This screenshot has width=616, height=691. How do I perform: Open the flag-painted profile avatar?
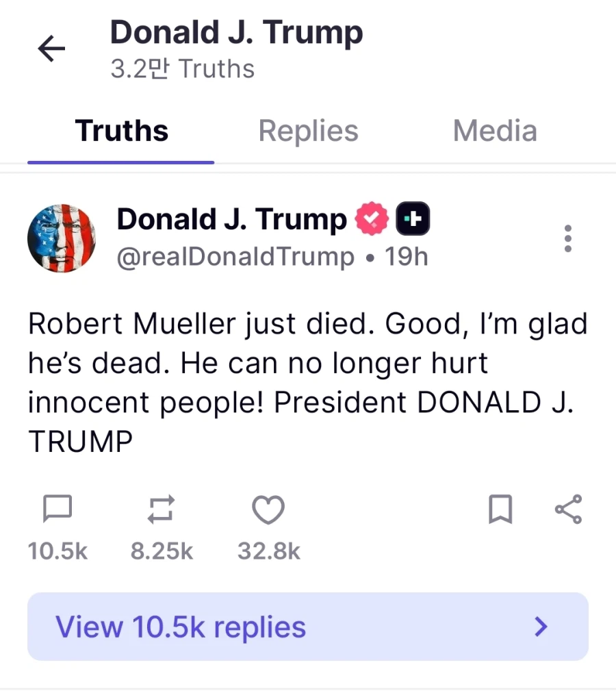pos(62,238)
